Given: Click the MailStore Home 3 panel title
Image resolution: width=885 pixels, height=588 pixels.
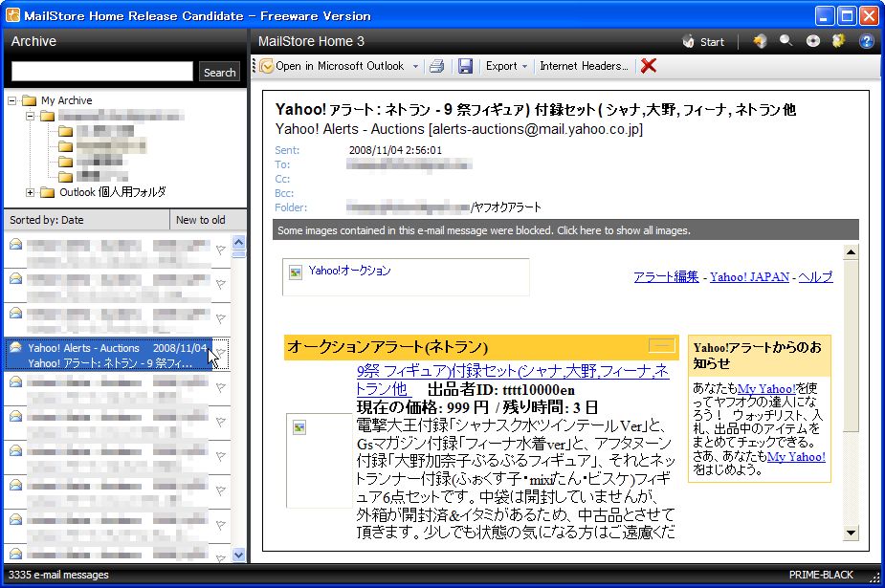Looking at the screenshot, I should click(x=311, y=41).
